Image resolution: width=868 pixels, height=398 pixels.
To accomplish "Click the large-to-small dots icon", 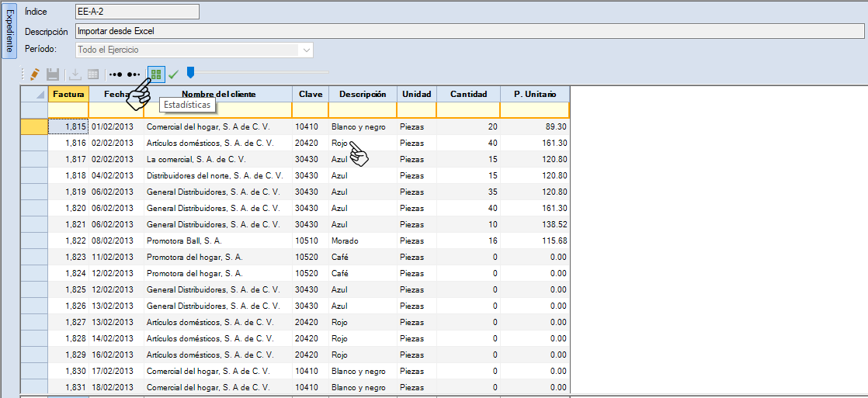I will (x=135, y=74).
